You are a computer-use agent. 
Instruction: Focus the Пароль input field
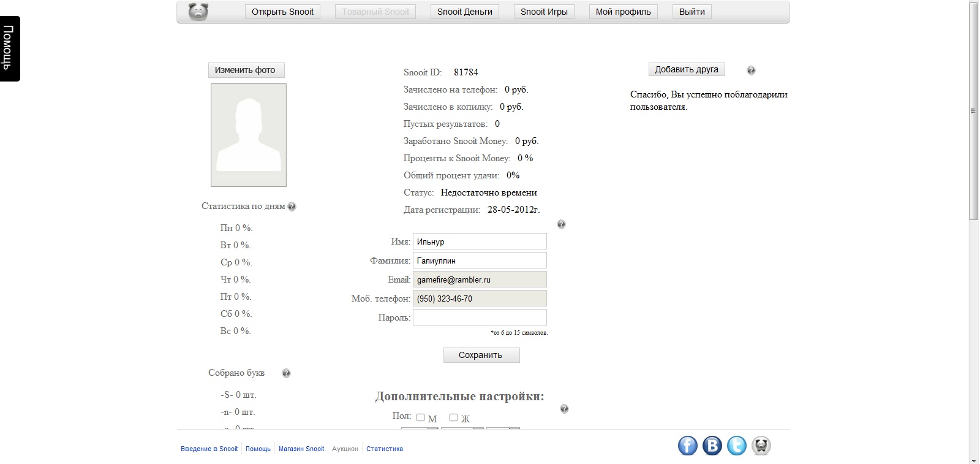point(480,318)
